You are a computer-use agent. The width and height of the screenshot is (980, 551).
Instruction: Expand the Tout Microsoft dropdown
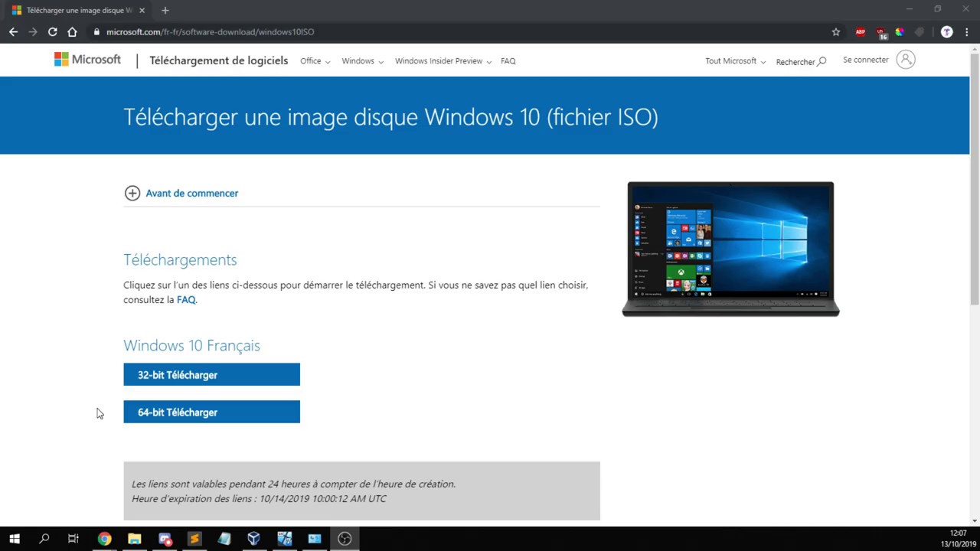coord(735,61)
